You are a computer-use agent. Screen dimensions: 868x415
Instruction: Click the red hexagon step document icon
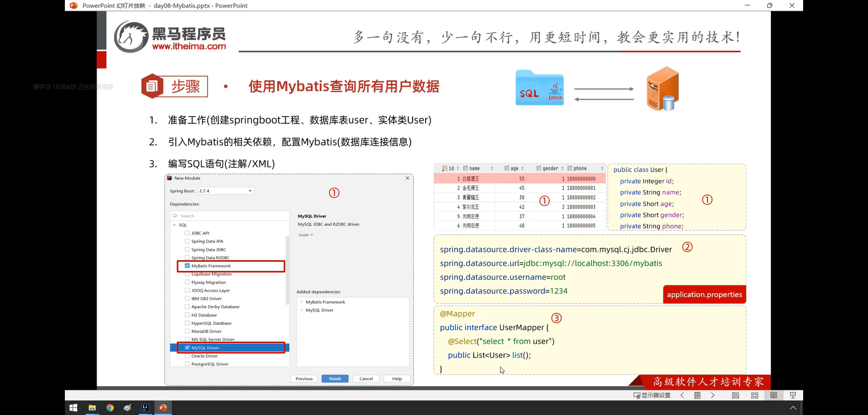(152, 86)
